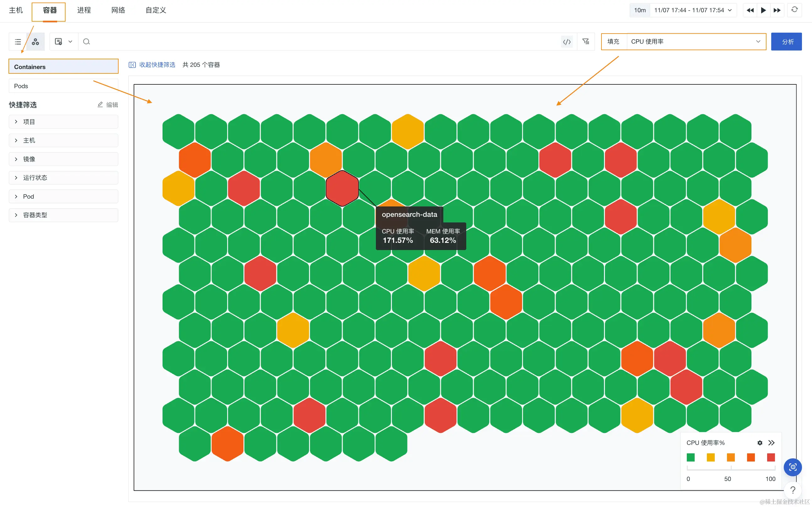The image size is (812, 507).
Task: Switch to honeycomb view icon
Action: 35,42
